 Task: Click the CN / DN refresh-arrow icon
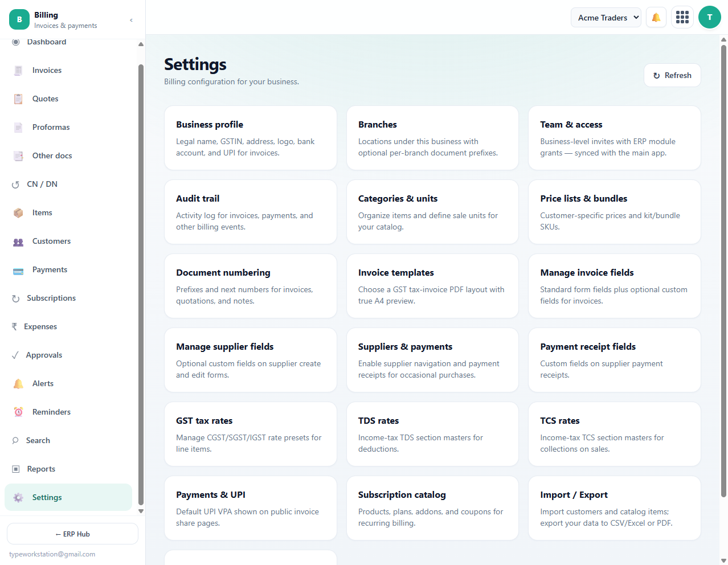15,185
